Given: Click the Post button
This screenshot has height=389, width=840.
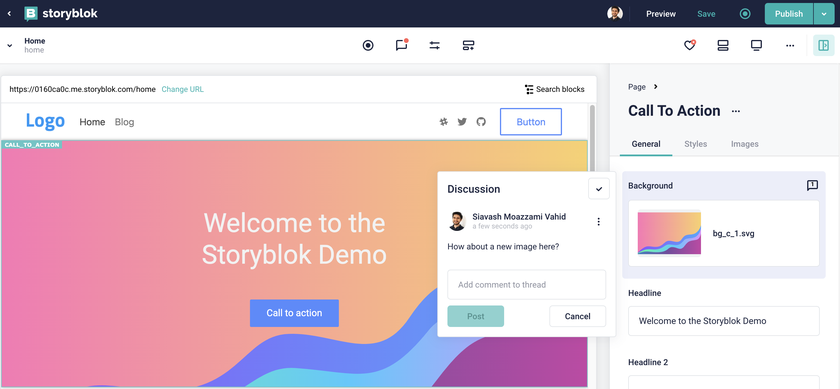Looking at the screenshot, I should tap(476, 316).
